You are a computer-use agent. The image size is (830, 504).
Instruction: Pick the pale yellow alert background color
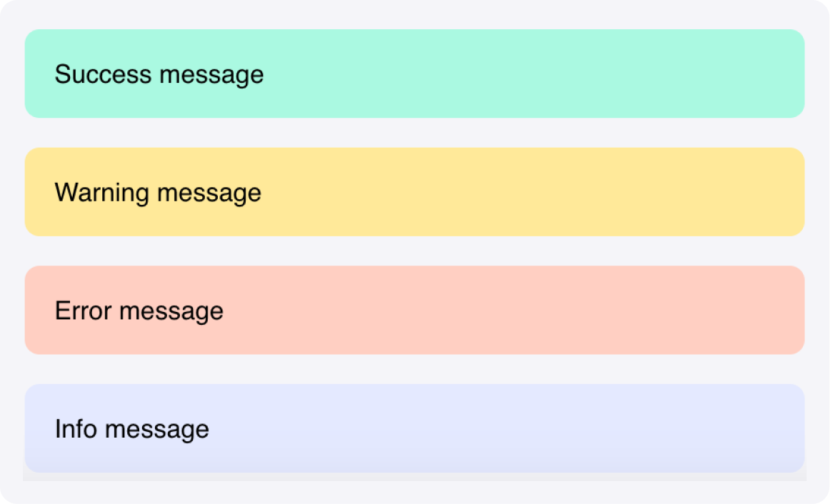tap(414, 192)
